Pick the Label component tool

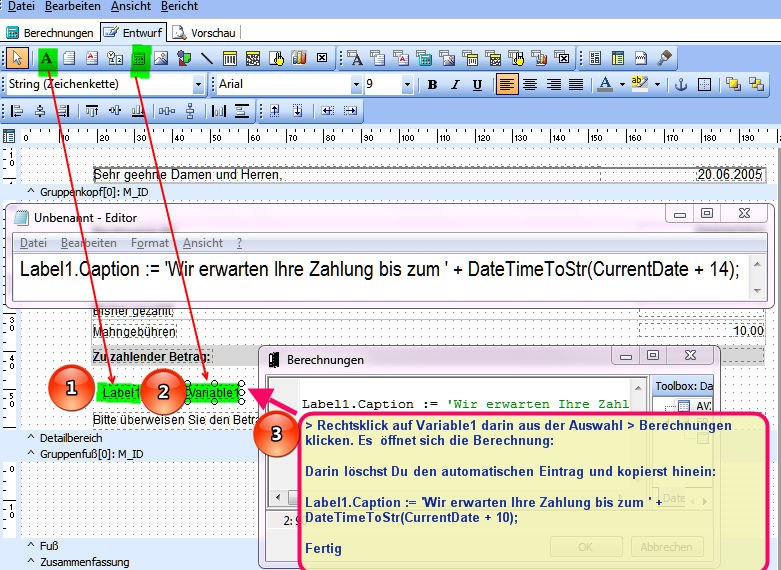(46, 58)
